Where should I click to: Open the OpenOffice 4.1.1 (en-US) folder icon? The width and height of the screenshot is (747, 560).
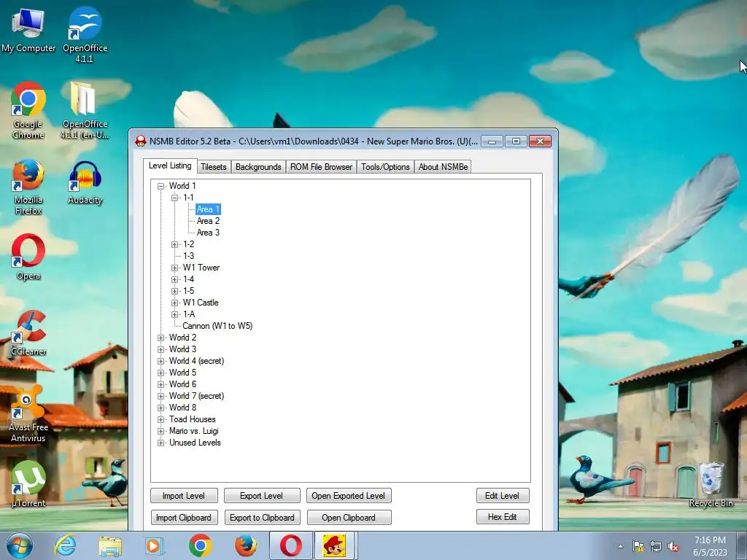(x=85, y=111)
